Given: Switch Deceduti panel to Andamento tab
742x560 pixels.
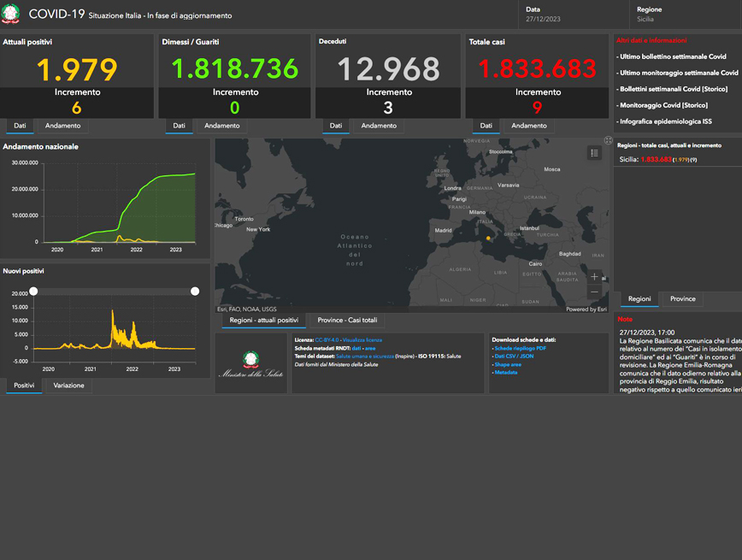Looking at the screenshot, I should pos(378,126).
